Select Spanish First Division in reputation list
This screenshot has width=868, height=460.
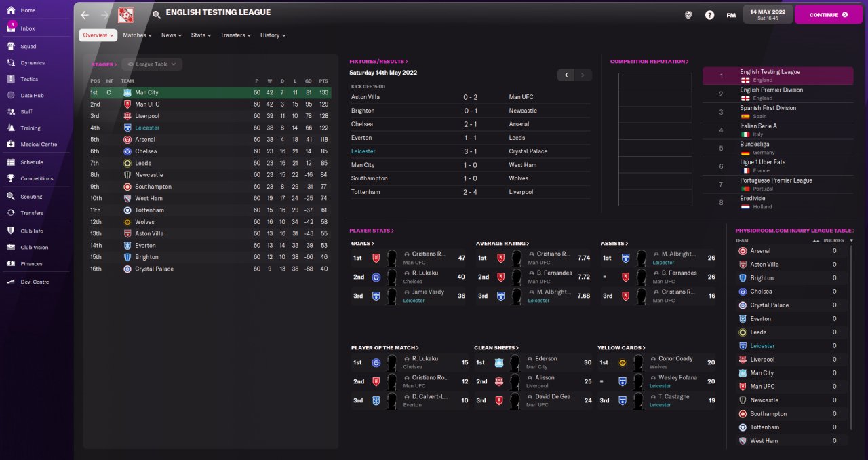pyautogui.click(x=778, y=112)
